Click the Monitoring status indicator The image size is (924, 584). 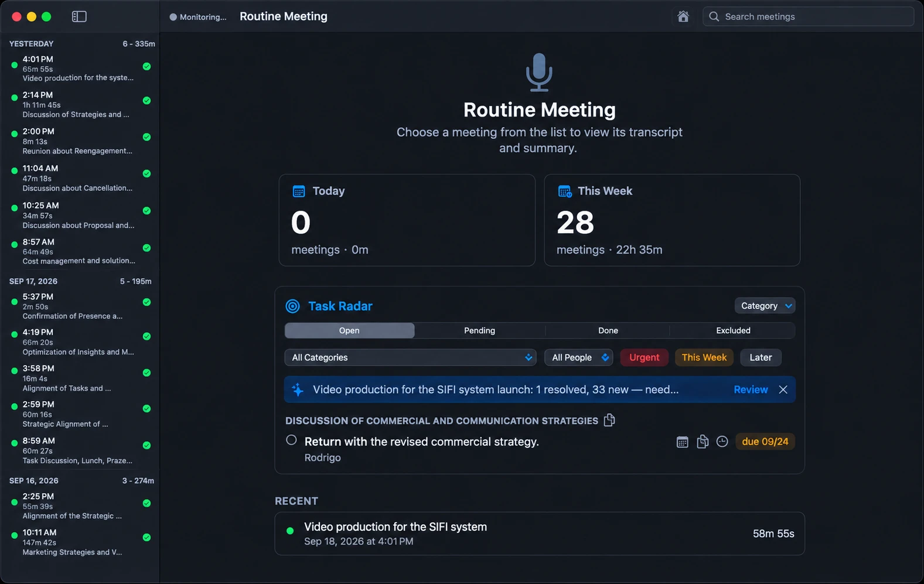pos(197,17)
